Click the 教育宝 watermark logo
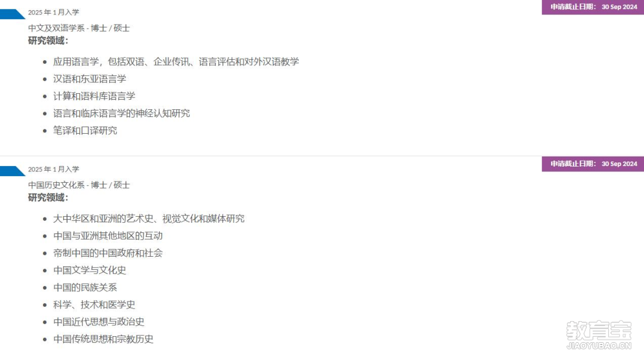This screenshot has width=644, height=363. coord(599,335)
